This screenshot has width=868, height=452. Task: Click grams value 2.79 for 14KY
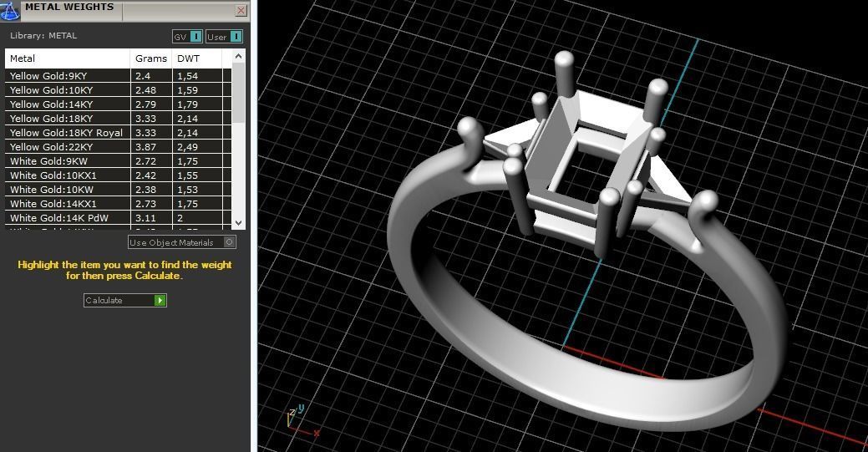coord(145,104)
